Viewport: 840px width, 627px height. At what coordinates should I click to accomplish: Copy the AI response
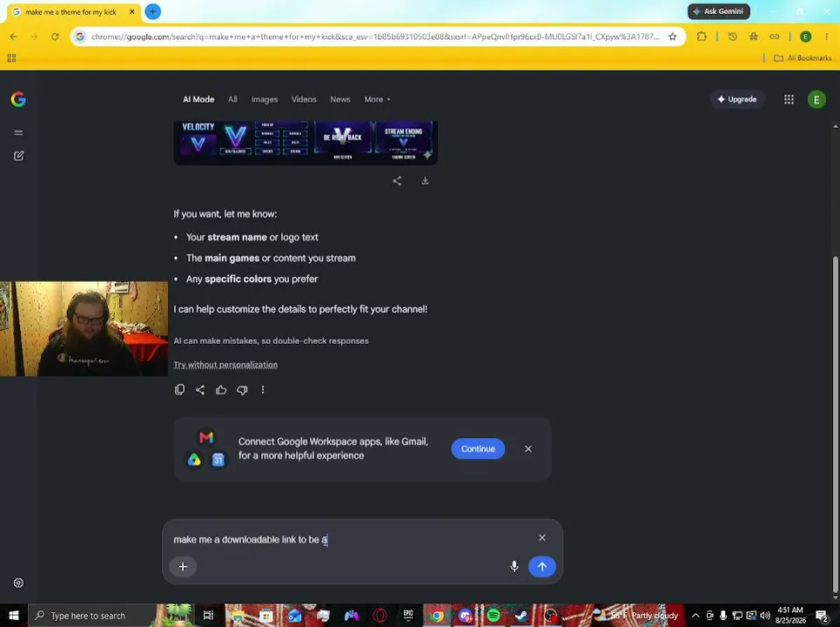tap(179, 389)
